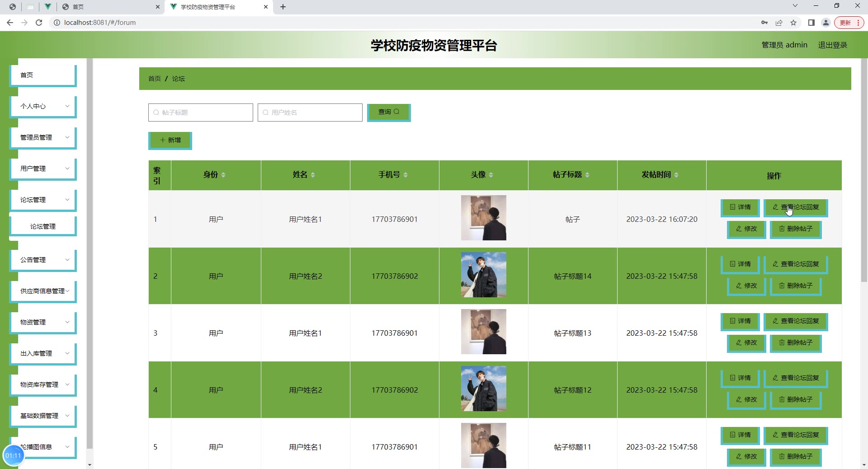The height and width of the screenshot is (469, 868).
Task: Click 删除帖子 for row 1 帖子
Action: coord(796,229)
